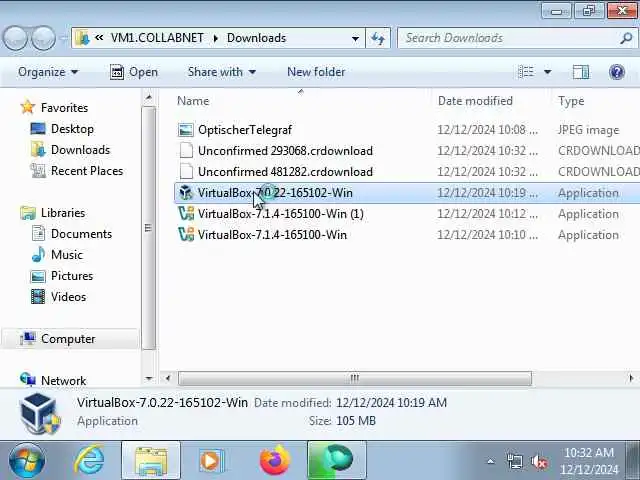Toggle the preview pane icon
The width and height of the screenshot is (640, 480).
point(581,72)
